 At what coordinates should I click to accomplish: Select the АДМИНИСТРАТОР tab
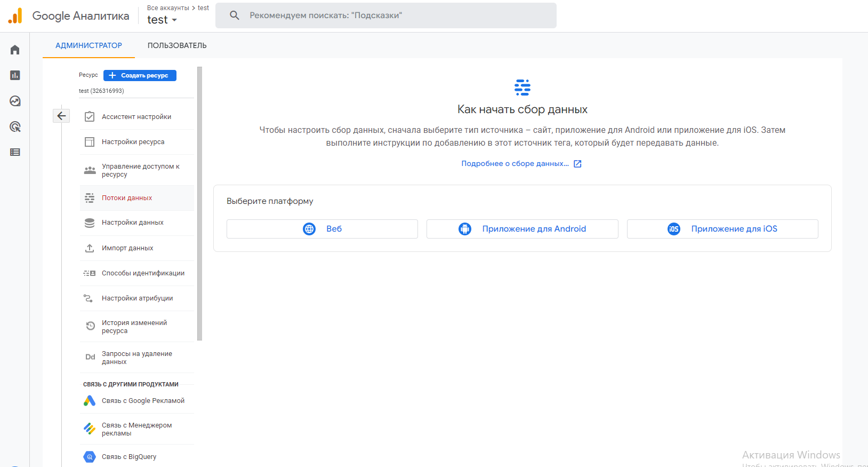tap(89, 45)
